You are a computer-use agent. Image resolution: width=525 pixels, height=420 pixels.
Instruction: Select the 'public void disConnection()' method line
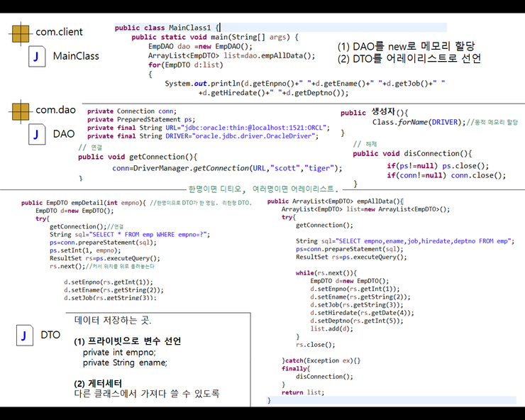click(411, 153)
